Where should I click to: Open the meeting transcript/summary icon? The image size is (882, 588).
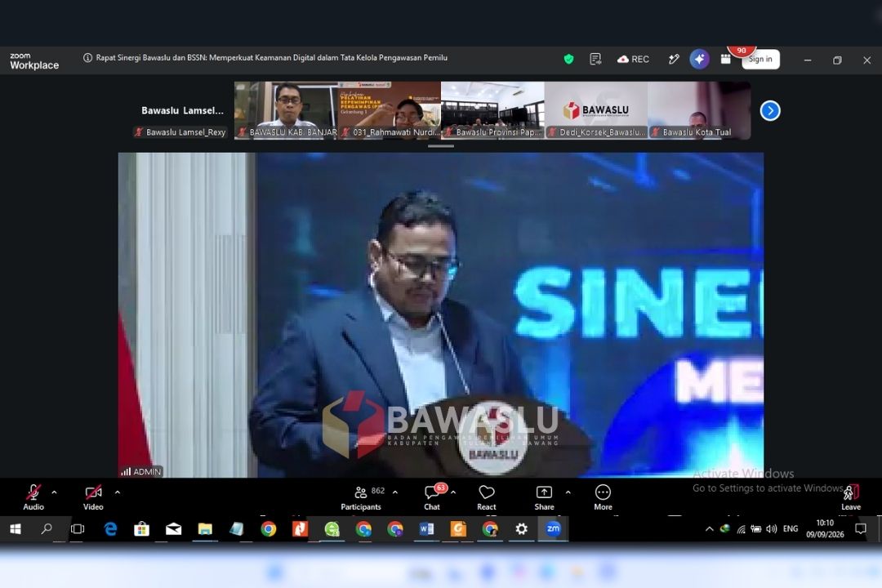pyautogui.click(x=595, y=59)
